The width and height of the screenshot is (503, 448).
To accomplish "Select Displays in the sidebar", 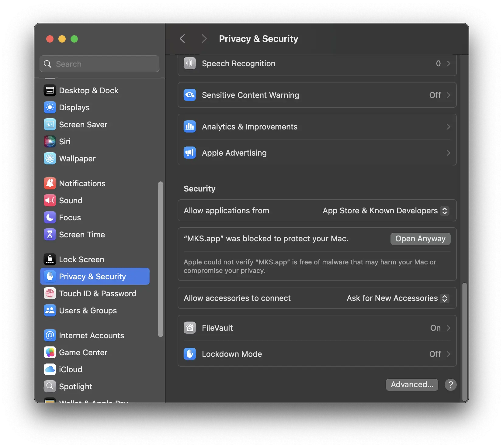I will point(95,108).
